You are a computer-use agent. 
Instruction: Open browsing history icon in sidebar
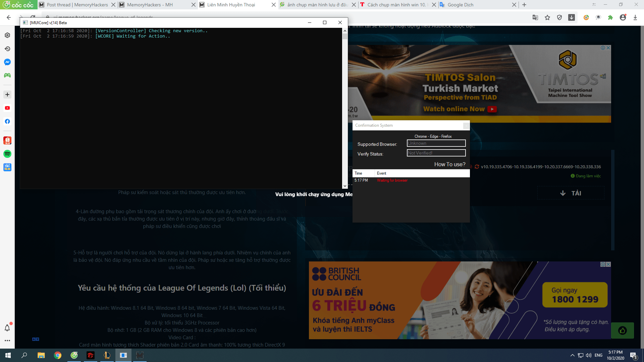pos(7,49)
